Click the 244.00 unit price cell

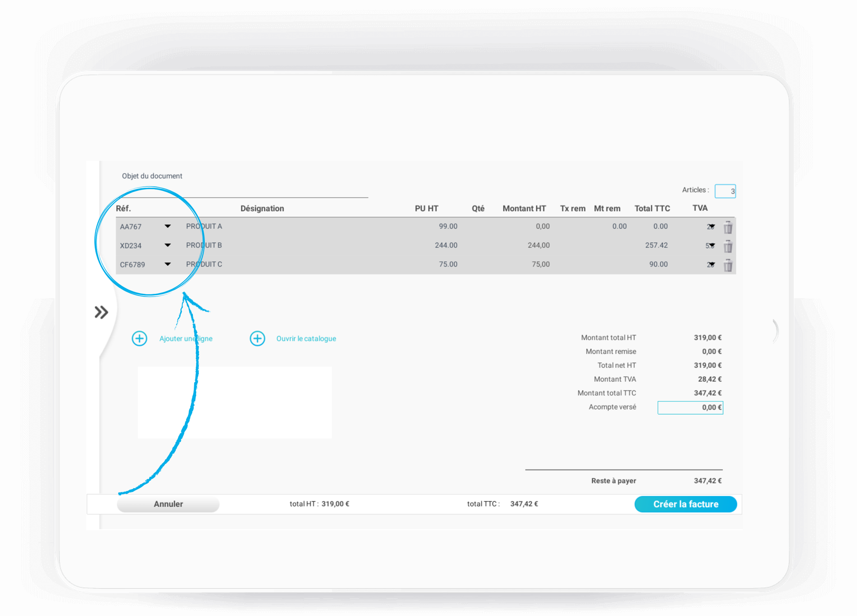pos(446,245)
